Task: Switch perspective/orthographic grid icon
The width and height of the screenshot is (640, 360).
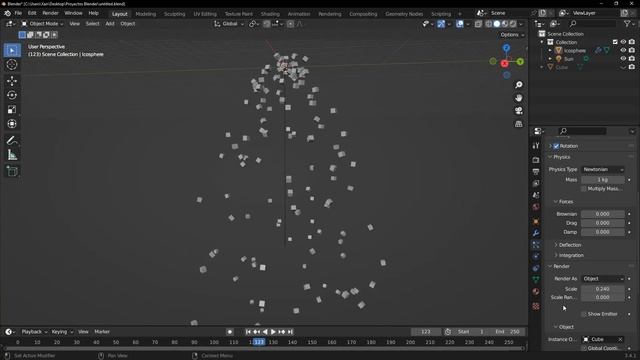Action: click(x=518, y=124)
